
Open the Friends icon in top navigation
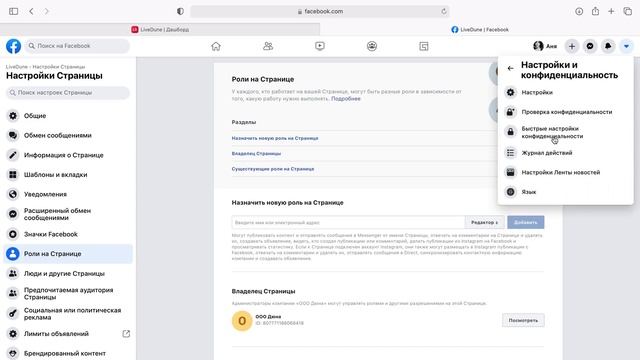[x=268, y=46]
